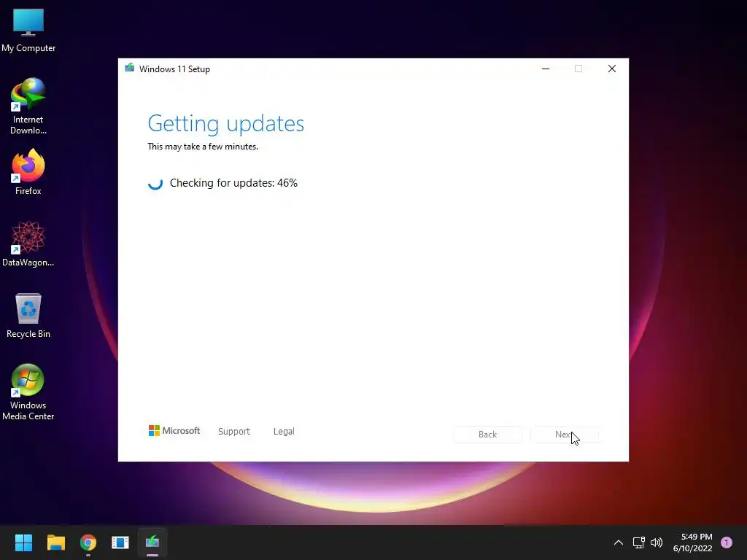Open volume control tray icon
The width and height of the screenshot is (747, 560).
(657, 542)
